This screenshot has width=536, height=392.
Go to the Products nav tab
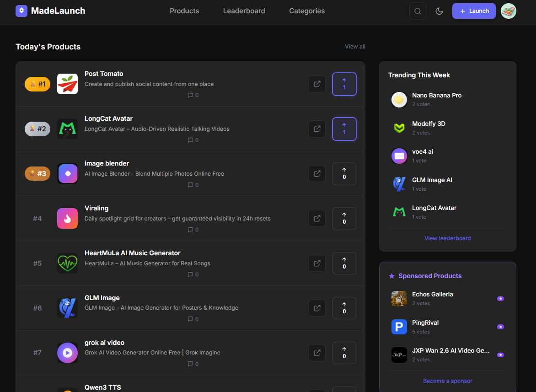point(184,11)
